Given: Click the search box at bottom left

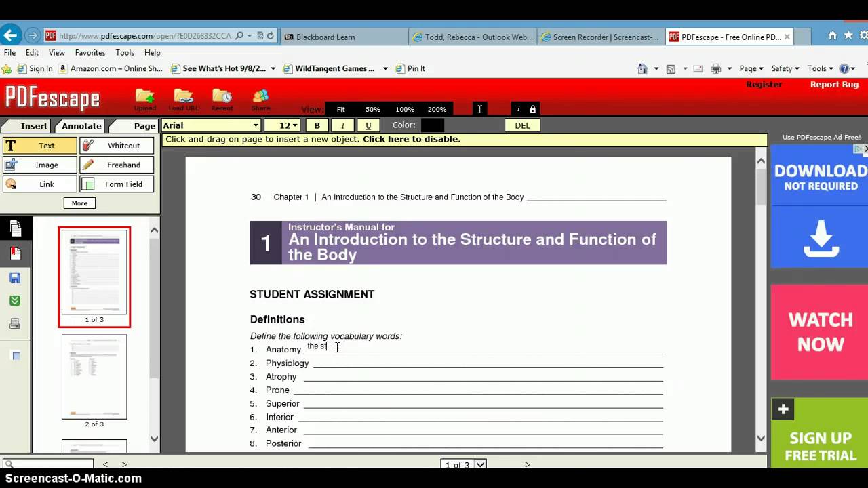Looking at the screenshot, I should click(47, 464).
